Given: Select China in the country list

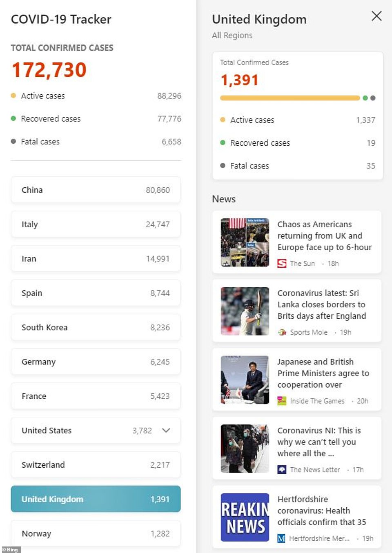Looking at the screenshot, I should [96, 190].
